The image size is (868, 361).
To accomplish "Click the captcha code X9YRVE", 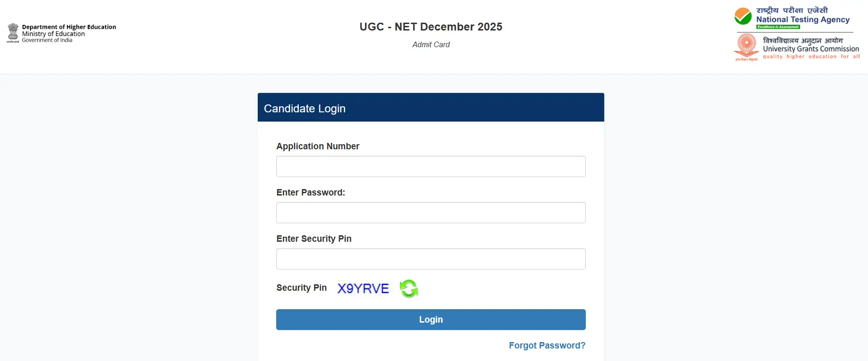I will [x=363, y=288].
